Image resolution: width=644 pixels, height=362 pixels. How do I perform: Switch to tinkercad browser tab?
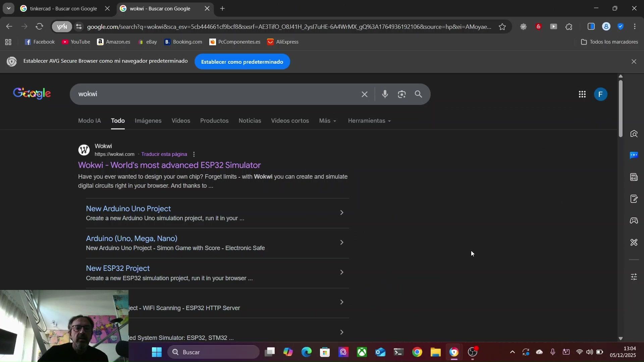tap(63, 9)
